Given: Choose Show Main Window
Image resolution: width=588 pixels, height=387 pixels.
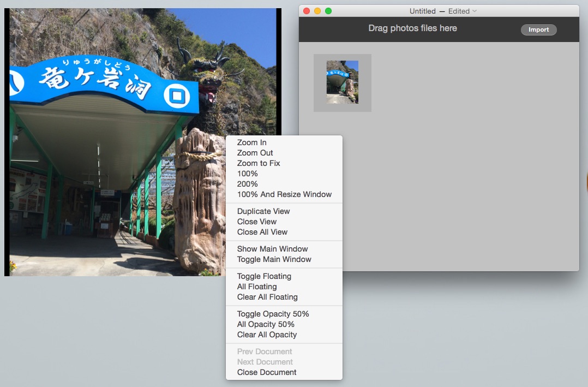Looking at the screenshot, I should (x=284, y=249).
